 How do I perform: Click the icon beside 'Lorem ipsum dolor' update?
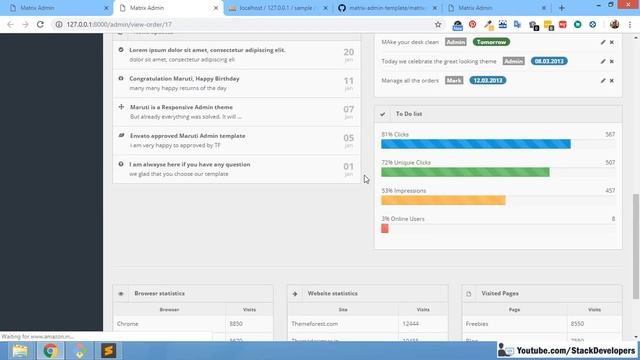click(121, 50)
